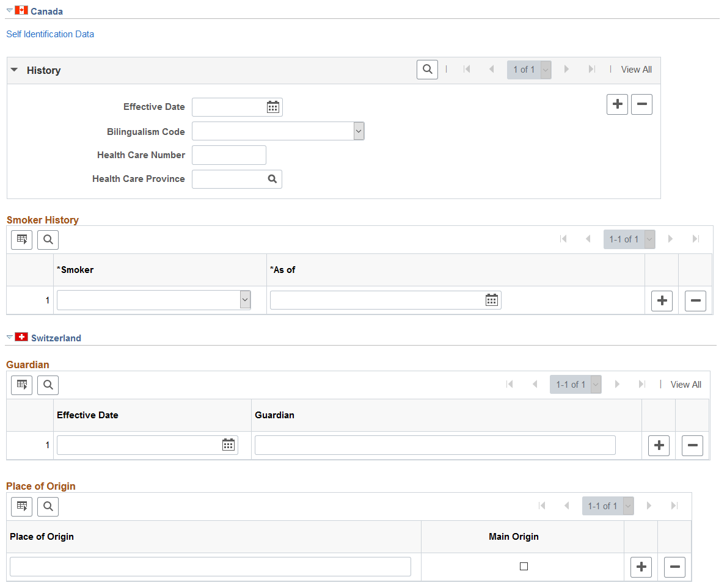Collapse the History section
This screenshot has height=588, width=727.
pos(15,70)
